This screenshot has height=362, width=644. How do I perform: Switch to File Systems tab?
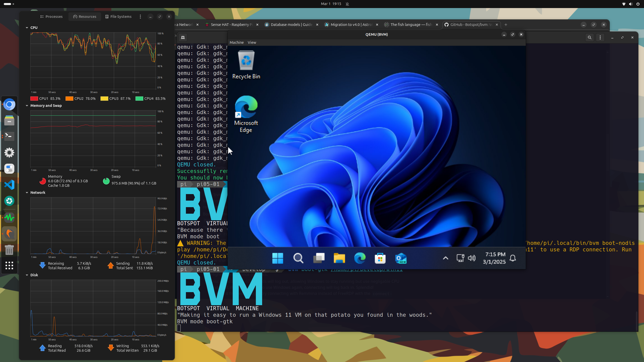118,17
